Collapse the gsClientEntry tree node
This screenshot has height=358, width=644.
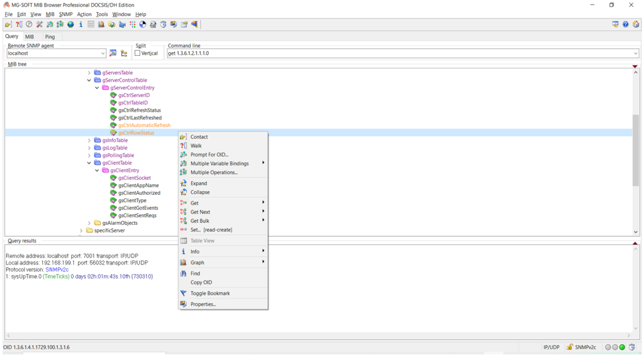pyautogui.click(x=97, y=170)
